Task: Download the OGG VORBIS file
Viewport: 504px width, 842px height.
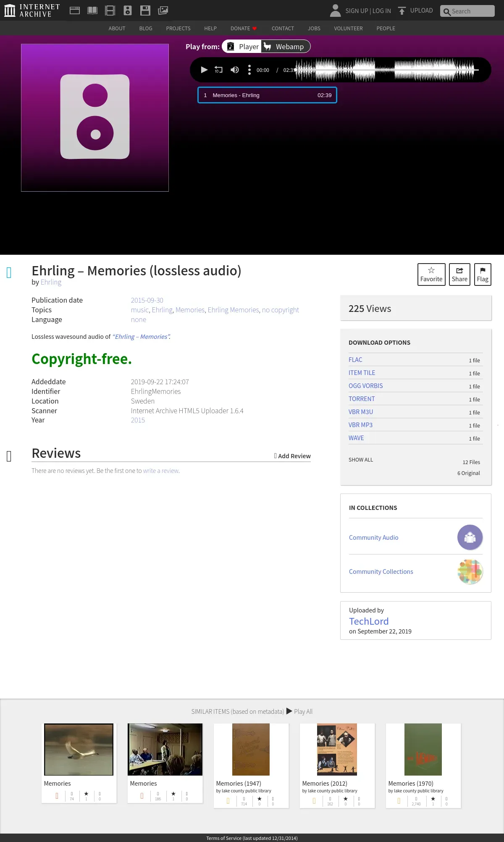Action: click(x=366, y=386)
